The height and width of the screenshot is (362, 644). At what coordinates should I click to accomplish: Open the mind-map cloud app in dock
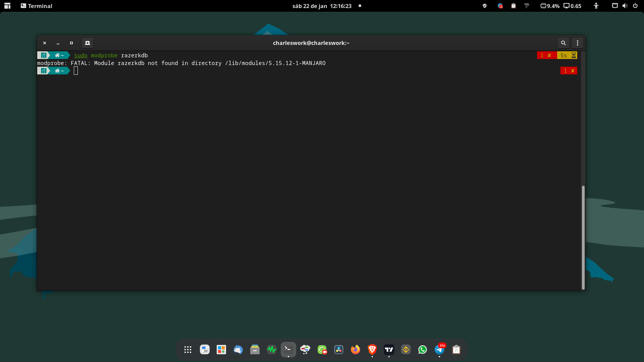click(305, 350)
